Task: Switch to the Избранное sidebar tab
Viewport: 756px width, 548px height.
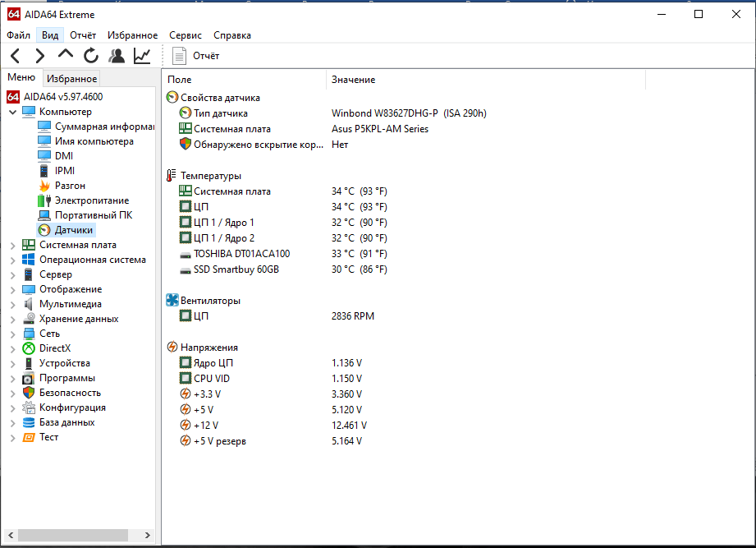Action: click(x=72, y=79)
